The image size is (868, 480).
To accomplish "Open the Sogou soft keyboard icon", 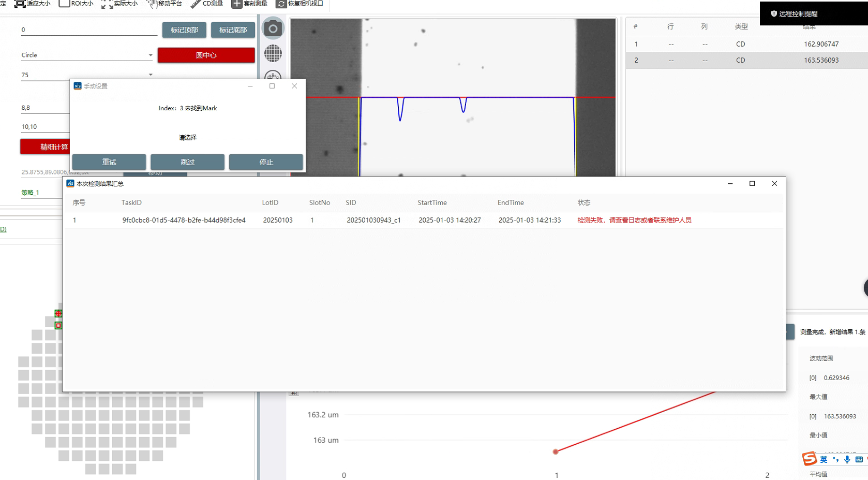I will tap(859, 459).
